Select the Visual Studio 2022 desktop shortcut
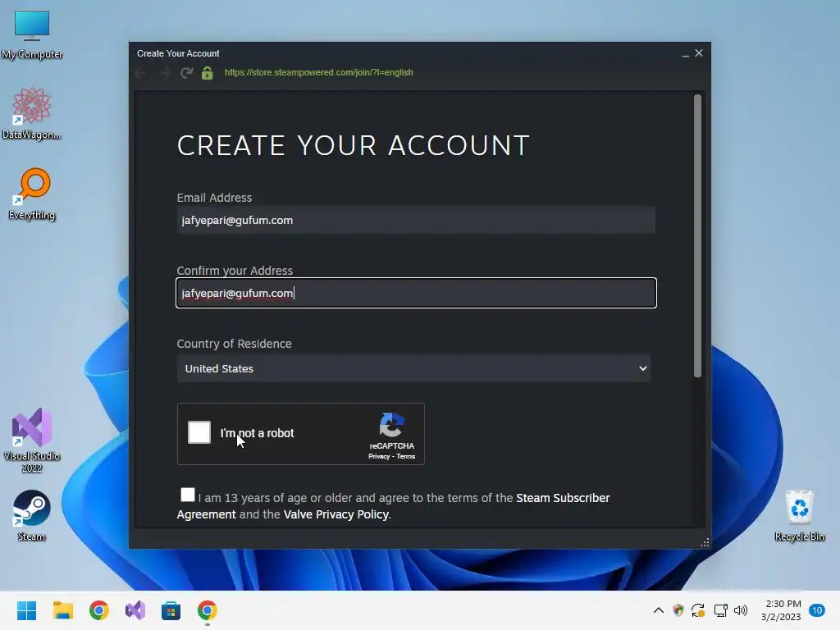840x630 pixels. (32, 441)
